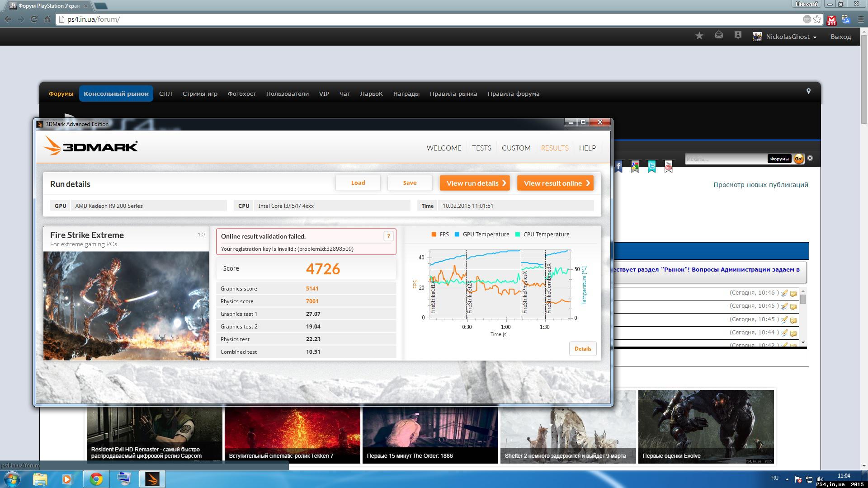Open the HELP tab in 3DMark
Screen dimensions: 868x488
click(587, 148)
